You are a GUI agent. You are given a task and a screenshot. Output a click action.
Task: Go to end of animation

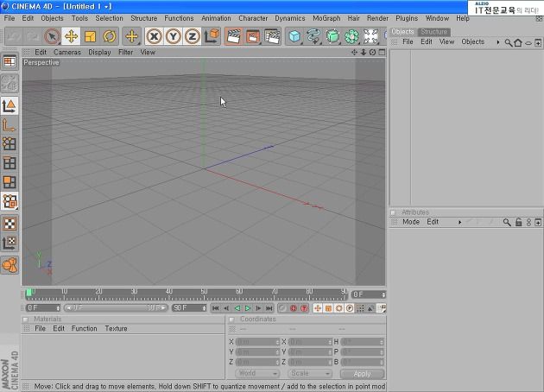[x=269, y=308]
